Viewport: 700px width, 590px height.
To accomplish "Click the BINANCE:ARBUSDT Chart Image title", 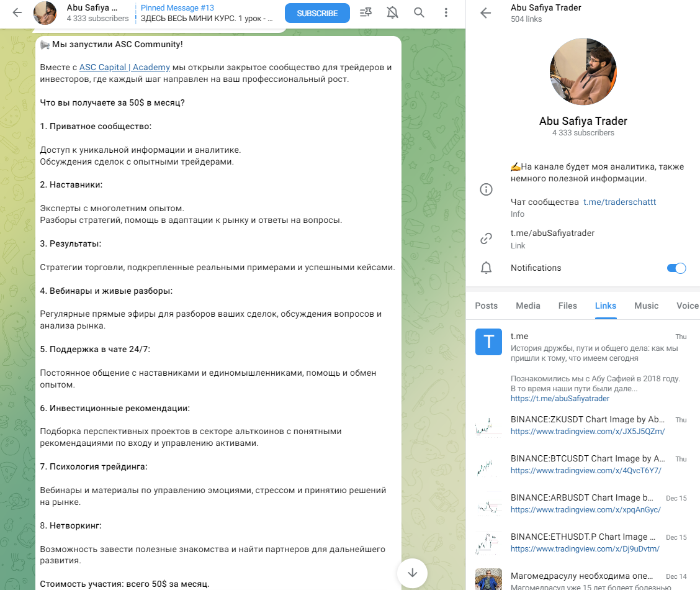I will [581, 497].
